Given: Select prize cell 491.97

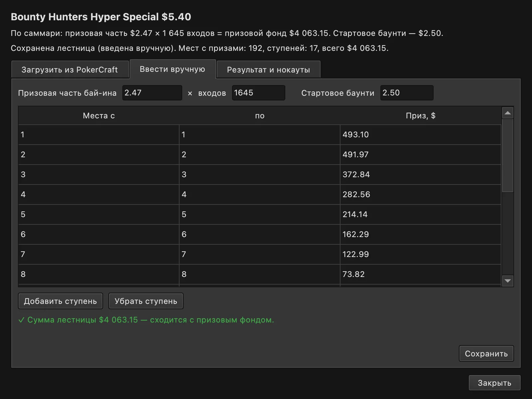Looking at the screenshot, I should coord(421,155).
